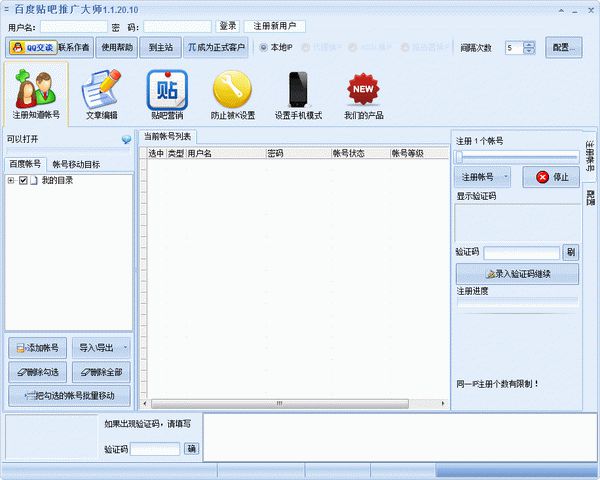The width and height of the screenshot is (600, 480).
Task: Click the blue chat bubble icon beside 可以打开
Action: [x=126, y=140]
